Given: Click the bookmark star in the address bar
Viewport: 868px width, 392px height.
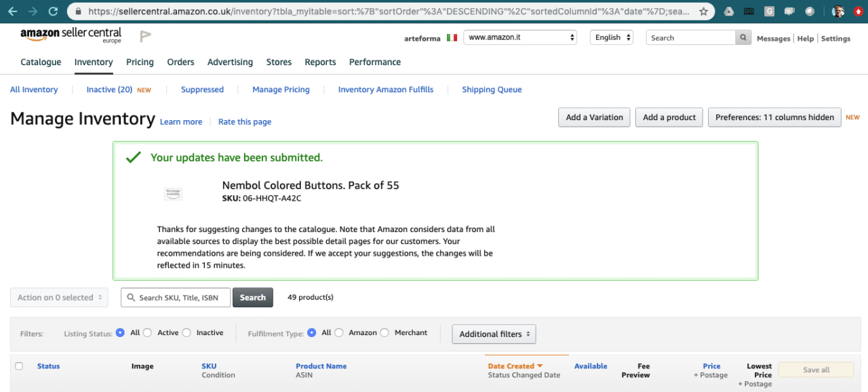Looking at the screenshot, I should [x=703, y=12].
